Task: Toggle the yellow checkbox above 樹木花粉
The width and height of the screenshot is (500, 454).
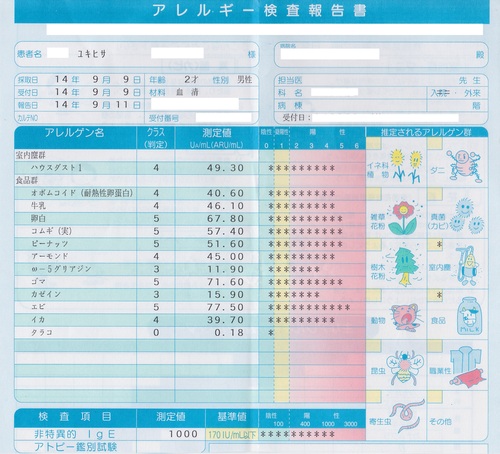Action: point(373,245)
